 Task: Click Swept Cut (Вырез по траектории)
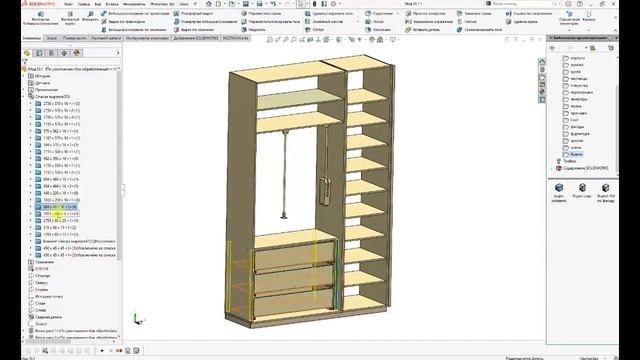(x=123, y=22)
